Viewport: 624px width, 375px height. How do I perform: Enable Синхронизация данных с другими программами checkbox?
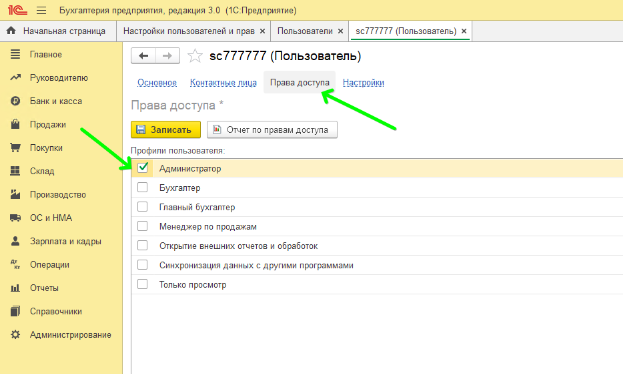coord(142,265)
